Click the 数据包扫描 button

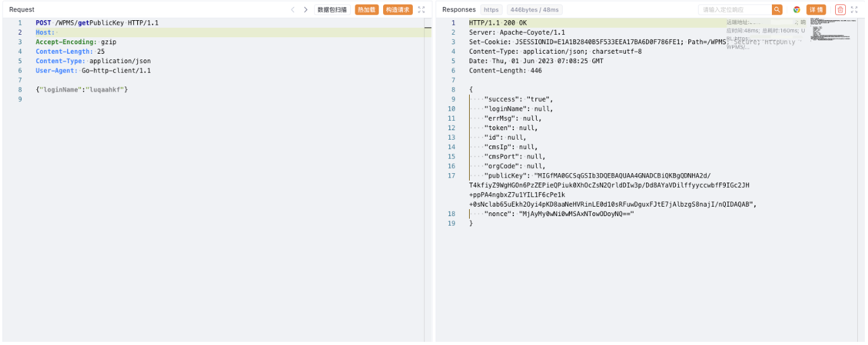pyautogui.click(x=332, y=9)
